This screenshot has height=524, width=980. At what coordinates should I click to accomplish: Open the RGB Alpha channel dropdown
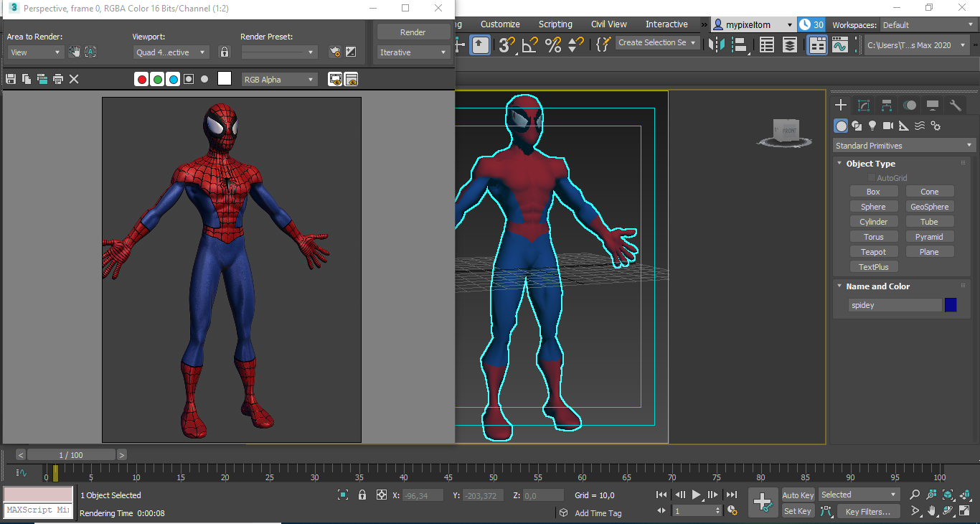tap(279, 80)
